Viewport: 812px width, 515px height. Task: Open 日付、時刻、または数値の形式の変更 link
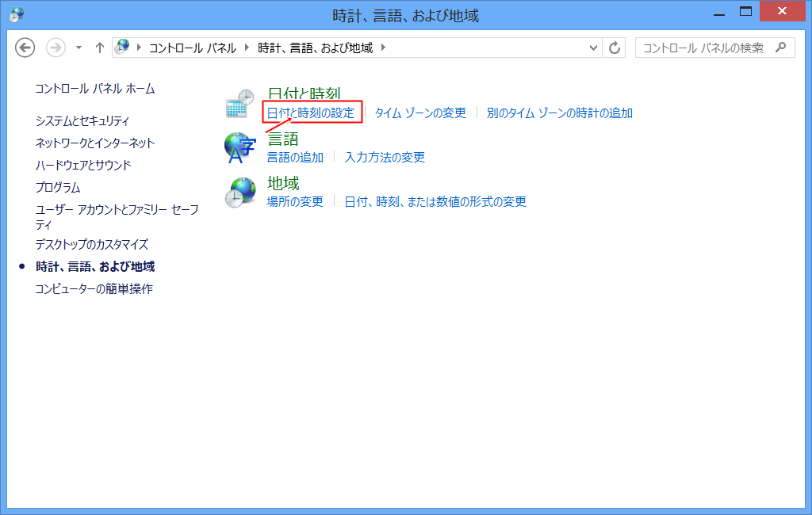435,201
